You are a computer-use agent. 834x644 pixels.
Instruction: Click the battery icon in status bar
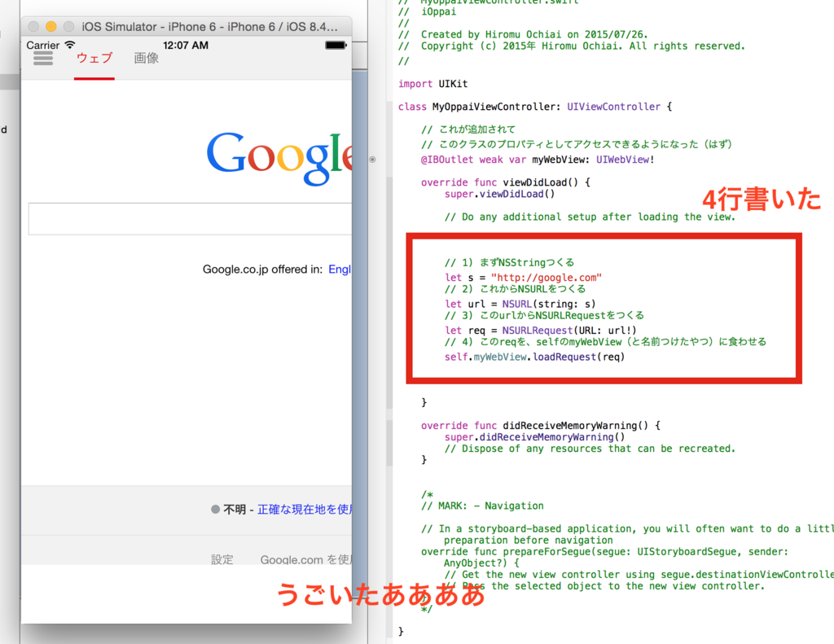tap(336, 46)
